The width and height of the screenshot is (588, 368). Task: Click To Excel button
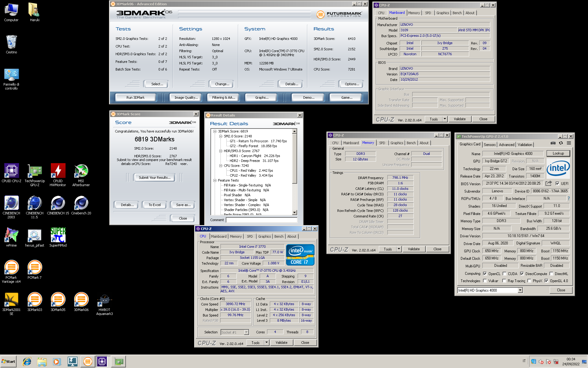coord(154,205)
